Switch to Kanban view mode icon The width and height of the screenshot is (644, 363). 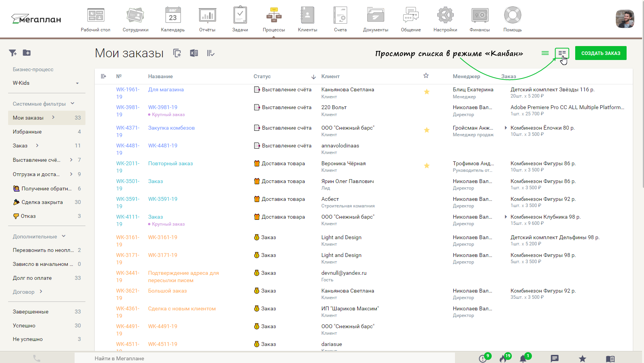tap(562, 53)
